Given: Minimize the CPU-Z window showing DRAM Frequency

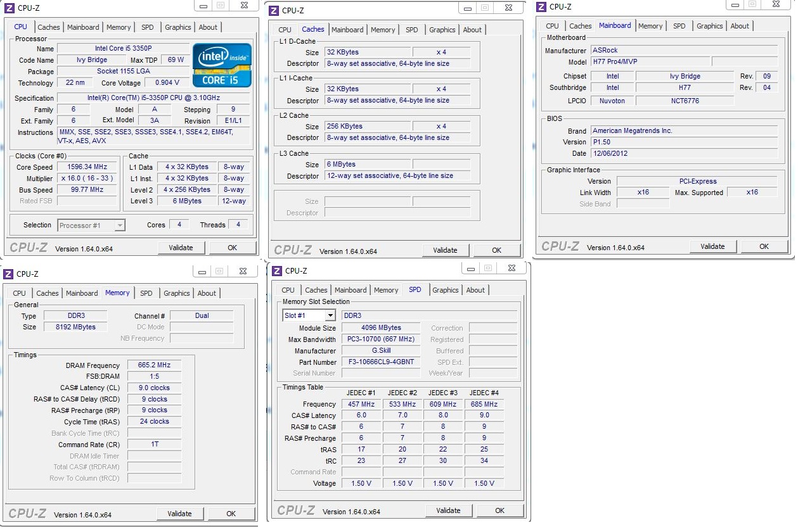Looking at the screenshot, I should click(202, 271).
